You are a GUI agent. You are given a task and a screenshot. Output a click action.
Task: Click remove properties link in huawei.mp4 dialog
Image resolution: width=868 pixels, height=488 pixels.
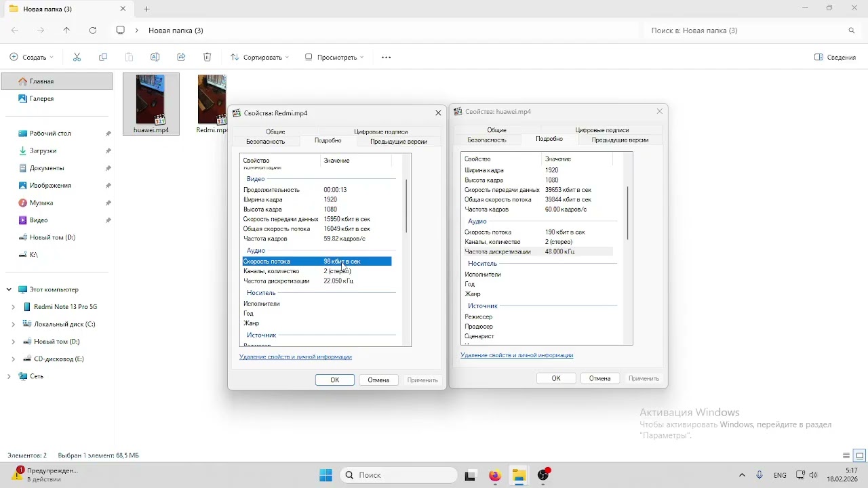click(517, 355)
